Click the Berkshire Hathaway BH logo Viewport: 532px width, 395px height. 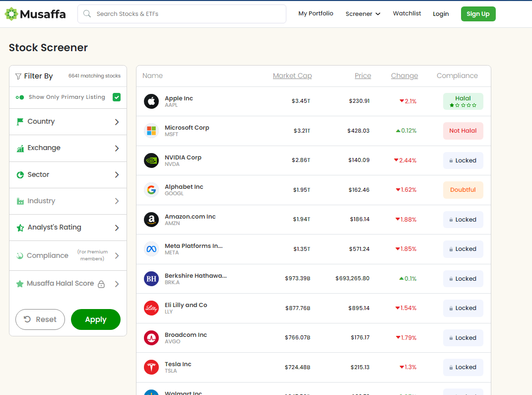(x=151, y=279)
